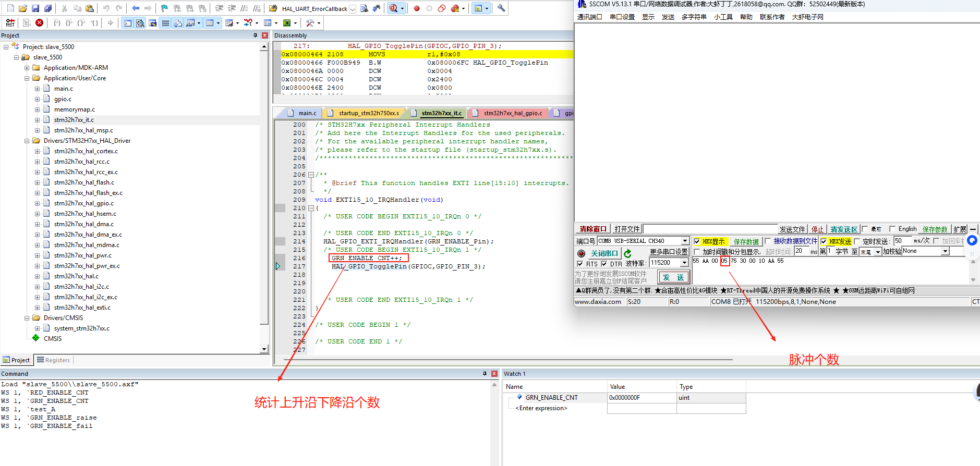Click the show next statement arrow icon
The height and width of the screenshot is (466, 980).
click(110, 23)
